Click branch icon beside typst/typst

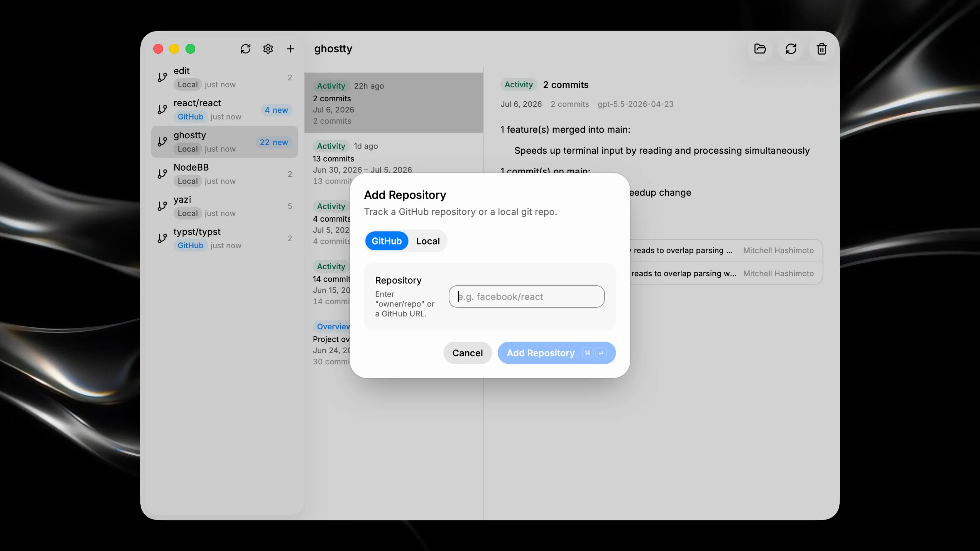162,238
